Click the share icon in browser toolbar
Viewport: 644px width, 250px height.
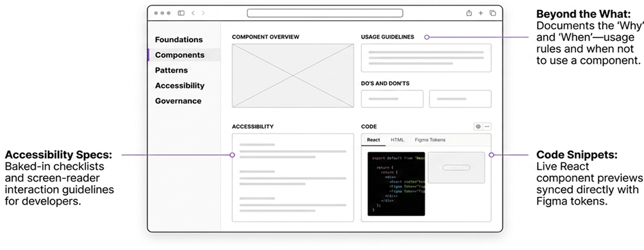click(469, 13)
